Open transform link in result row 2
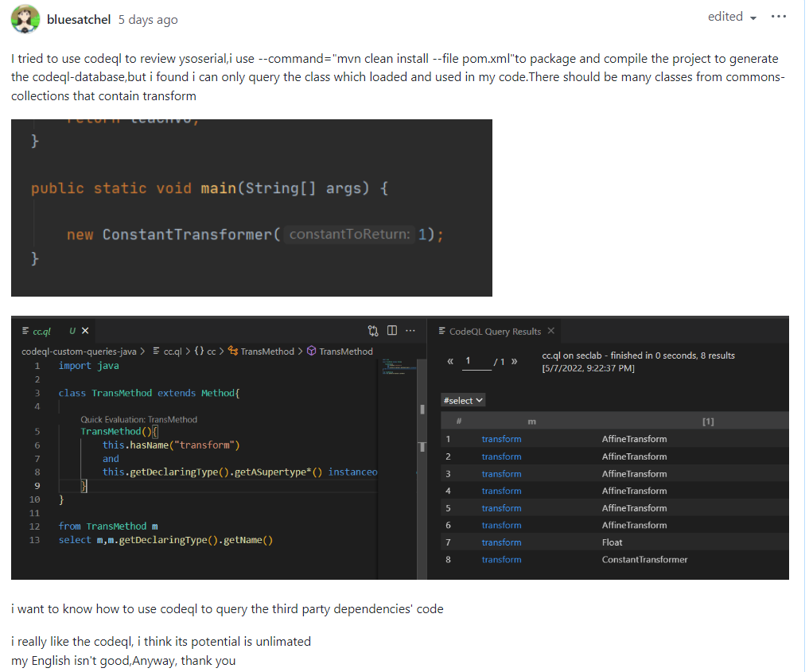 (x=501, y=456)
